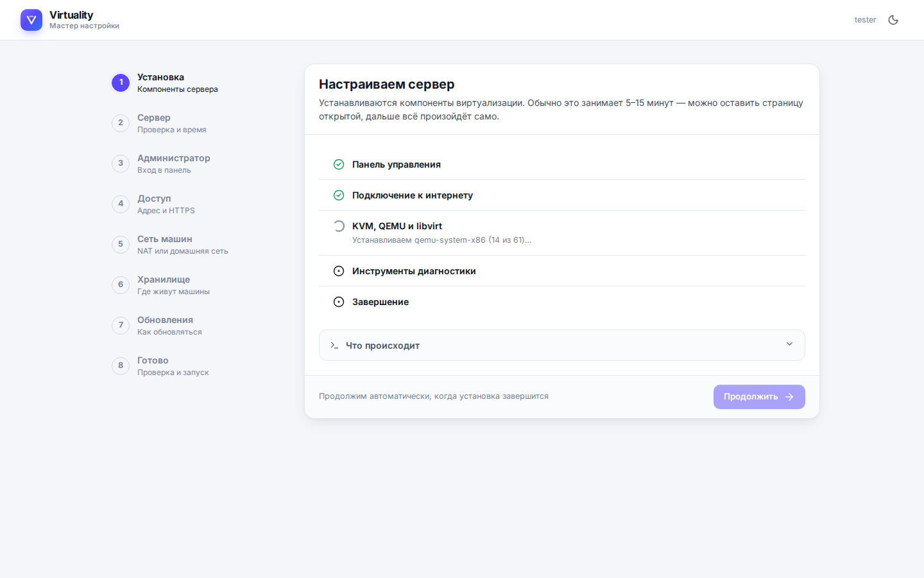Click the terminal prompt icon in Что происходит
This screenshot has height=578, width=924.
pyautogui.click(x=334, y=346)
